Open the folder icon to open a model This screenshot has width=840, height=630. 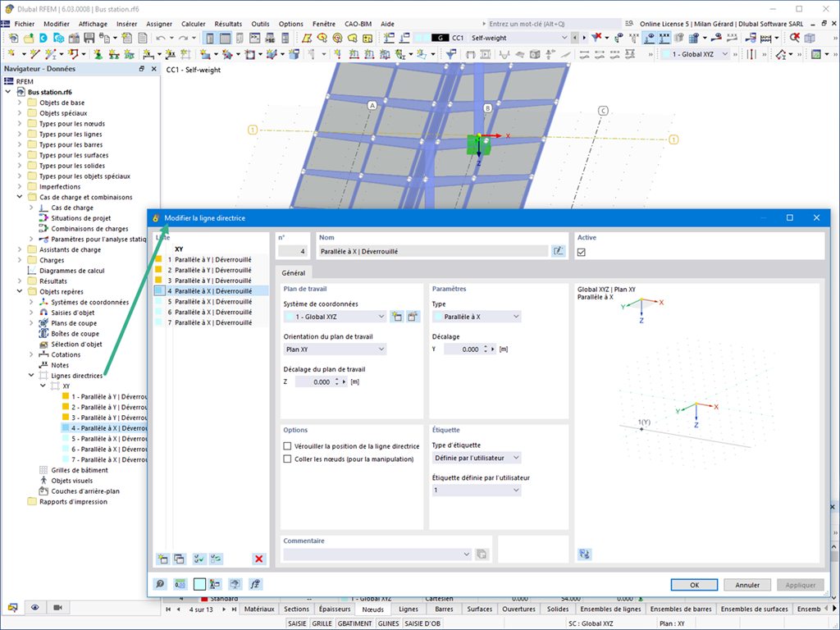(x=29, y=38)
